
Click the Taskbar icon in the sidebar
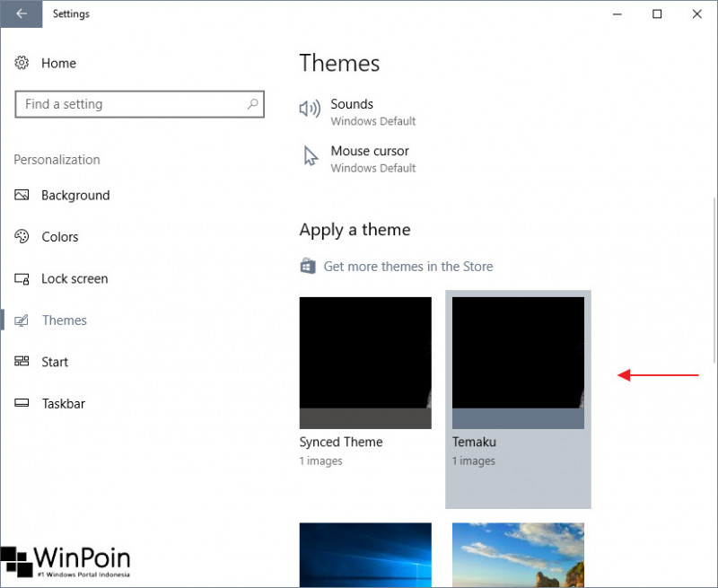click(x=22, y=403)
